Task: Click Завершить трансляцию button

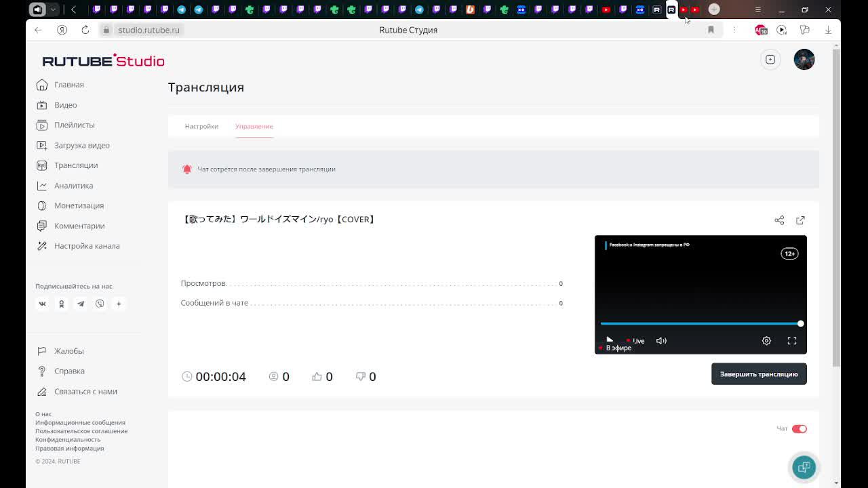Action: (759, 374)
